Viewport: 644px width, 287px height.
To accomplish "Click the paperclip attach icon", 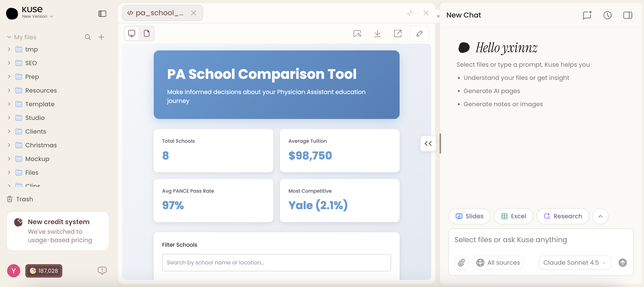I will (x=461, y=263).
